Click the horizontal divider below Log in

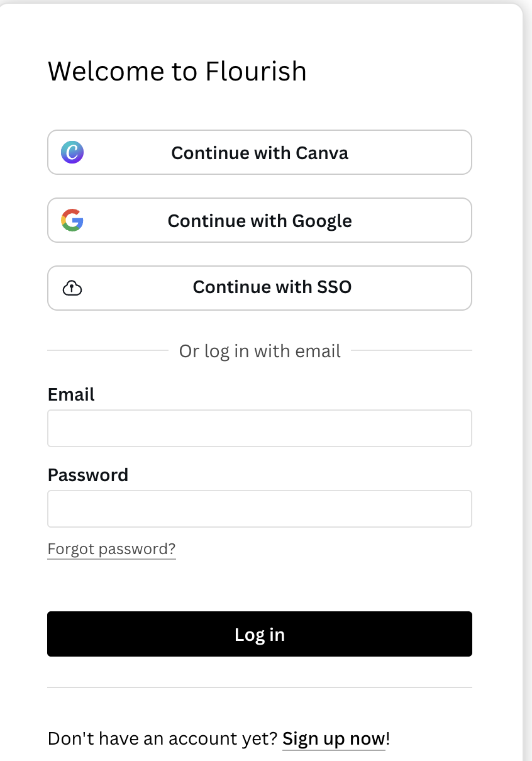click(259, 687)
